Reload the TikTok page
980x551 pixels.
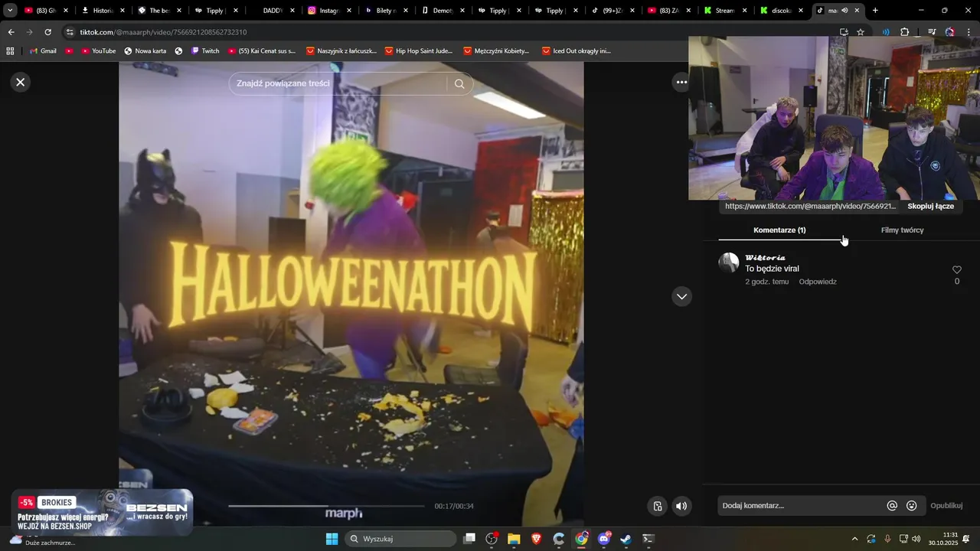click(47, 32)
